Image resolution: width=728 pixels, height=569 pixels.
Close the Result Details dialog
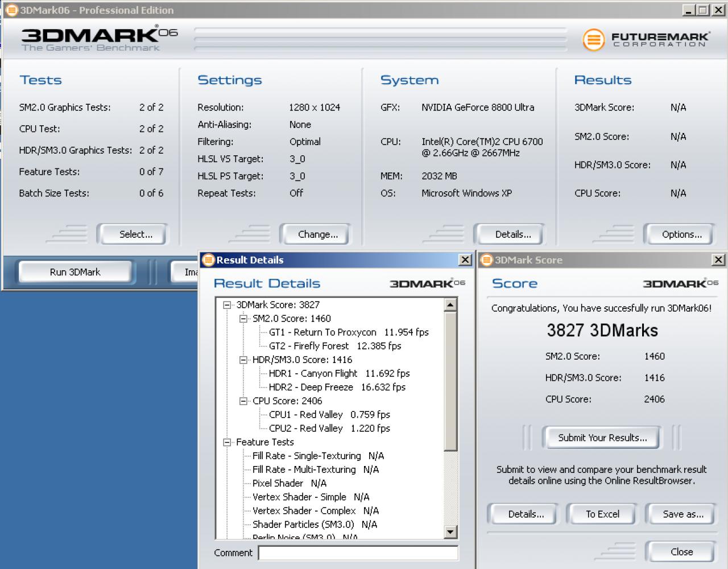(x=465, y=260)
